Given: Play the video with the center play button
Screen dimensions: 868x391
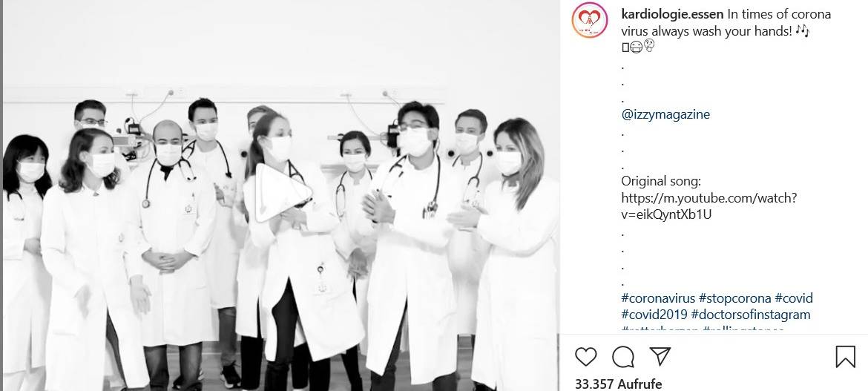Looking at the screenshot, I should 281,193.
